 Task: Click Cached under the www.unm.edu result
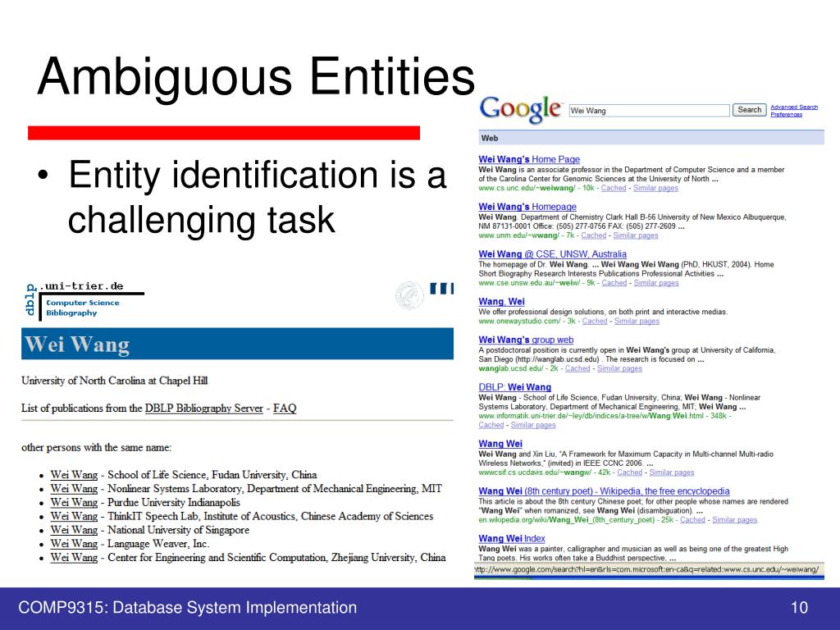point(594,235)
